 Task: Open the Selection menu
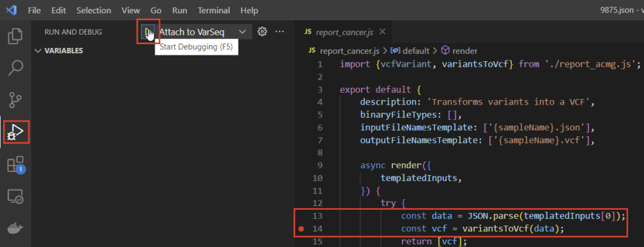pyautogui.click(x=94, y=10)
